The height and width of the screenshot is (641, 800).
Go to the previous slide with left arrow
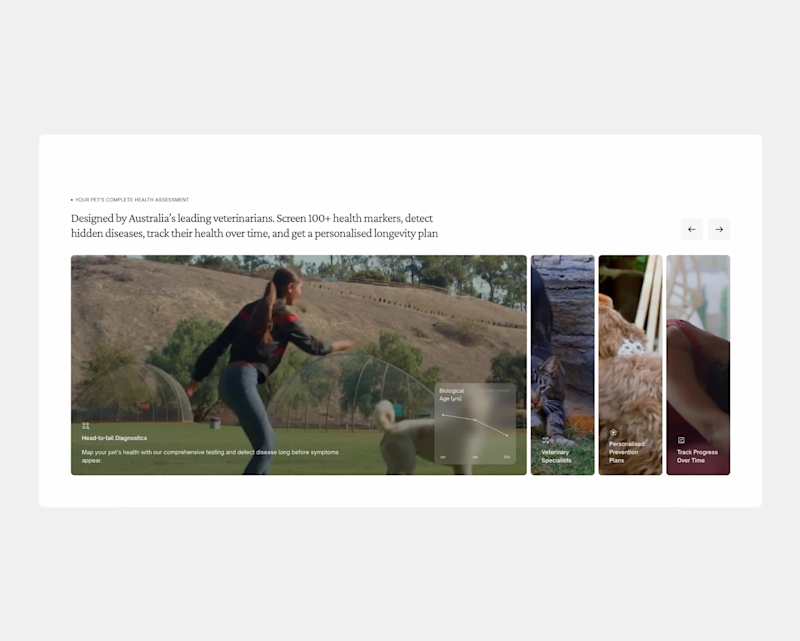691,229
